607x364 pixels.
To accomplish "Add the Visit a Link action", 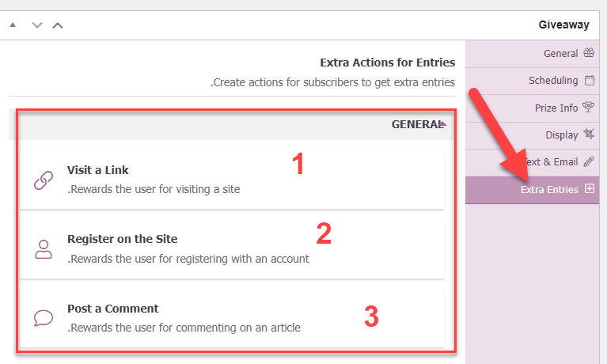I will coord(98,170).
